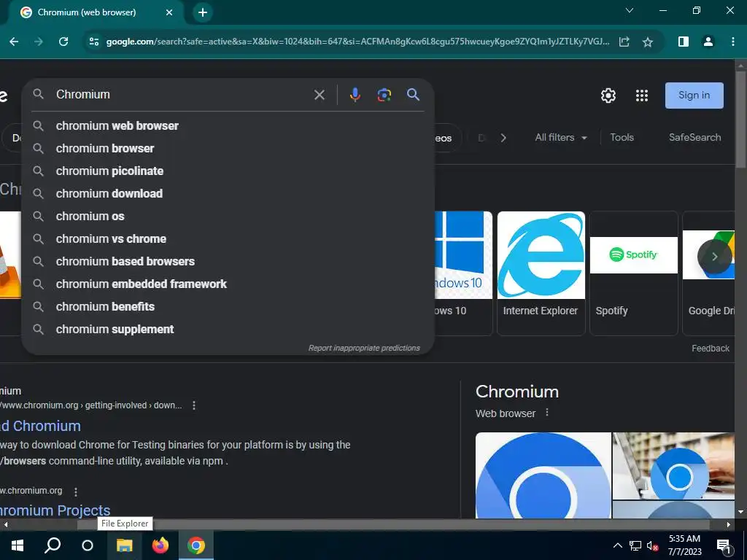Viewport: 747px width, 560px height.
Task: Select suggestion chromium download
Action: [228, 194]
